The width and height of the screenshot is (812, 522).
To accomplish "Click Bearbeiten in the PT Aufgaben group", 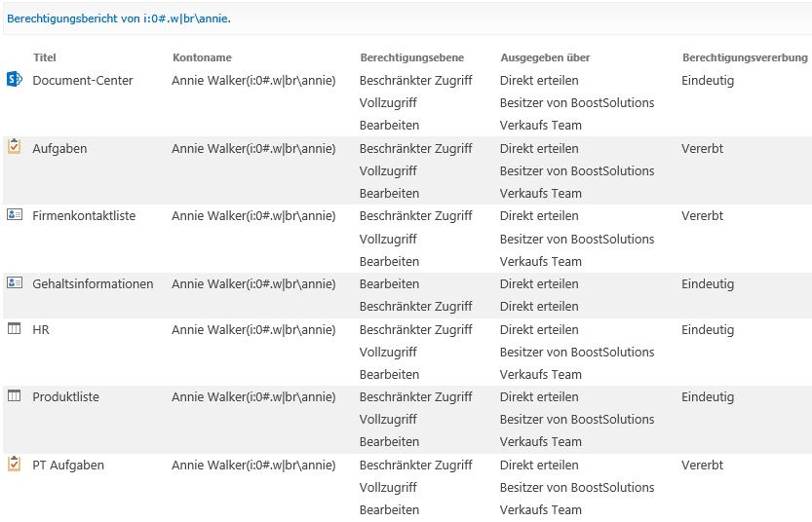I will click(x=390, y=509).
